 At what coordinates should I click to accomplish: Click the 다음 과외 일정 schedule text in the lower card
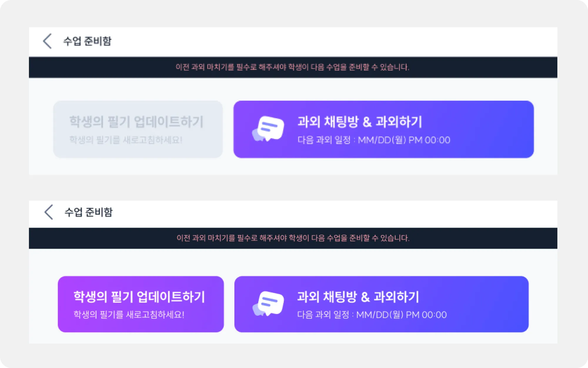coord(323,315)
